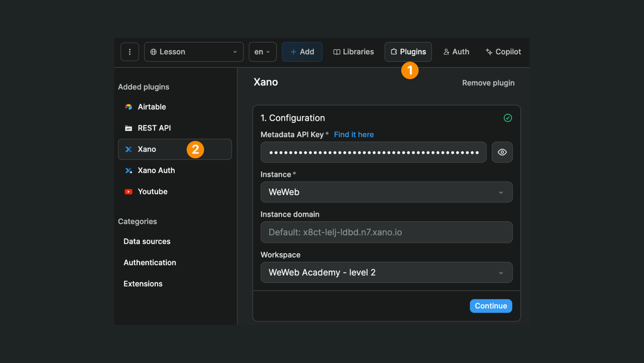Open the Instance dropdown showing WeWeb

point(386,192)
